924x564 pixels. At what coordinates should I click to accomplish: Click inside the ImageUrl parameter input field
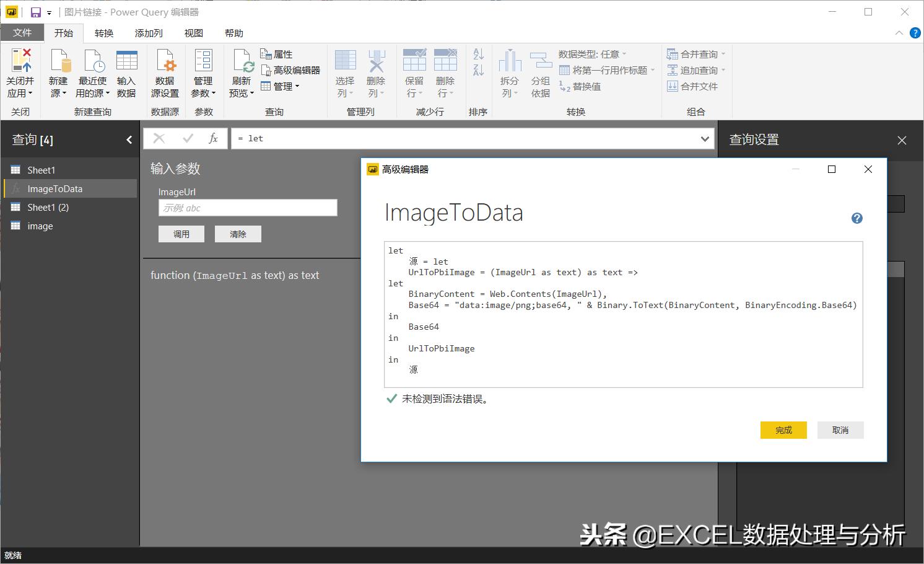pos(247,208)
